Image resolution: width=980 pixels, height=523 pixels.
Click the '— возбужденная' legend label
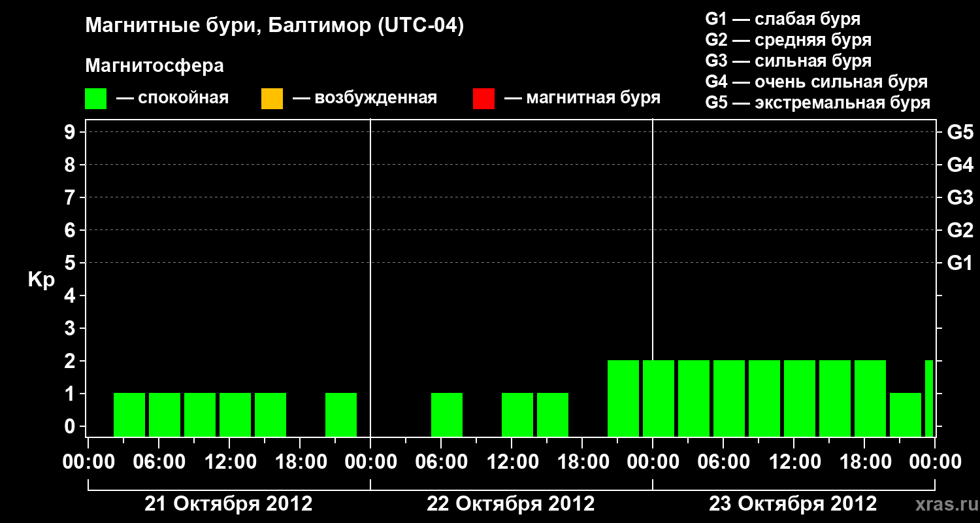(365, 98)
